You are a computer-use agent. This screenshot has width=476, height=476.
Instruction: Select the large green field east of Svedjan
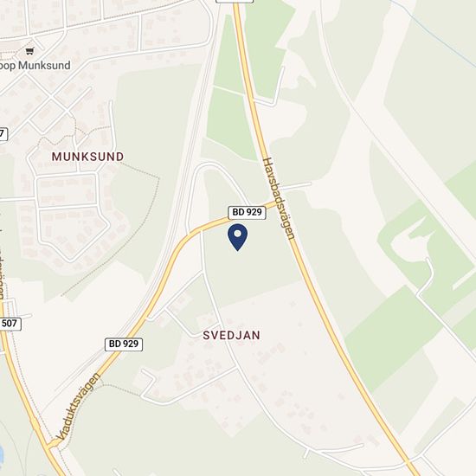(393, 336)
